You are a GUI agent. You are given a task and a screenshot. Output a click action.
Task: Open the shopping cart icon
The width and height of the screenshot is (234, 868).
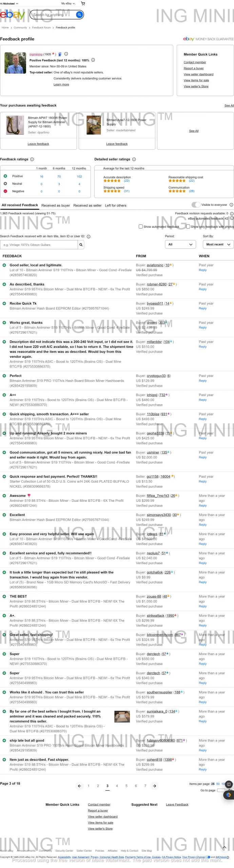83,3
